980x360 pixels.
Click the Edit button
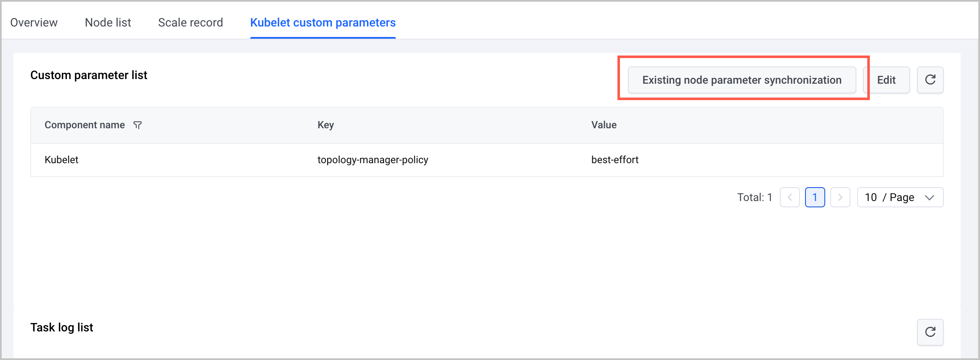886,80
